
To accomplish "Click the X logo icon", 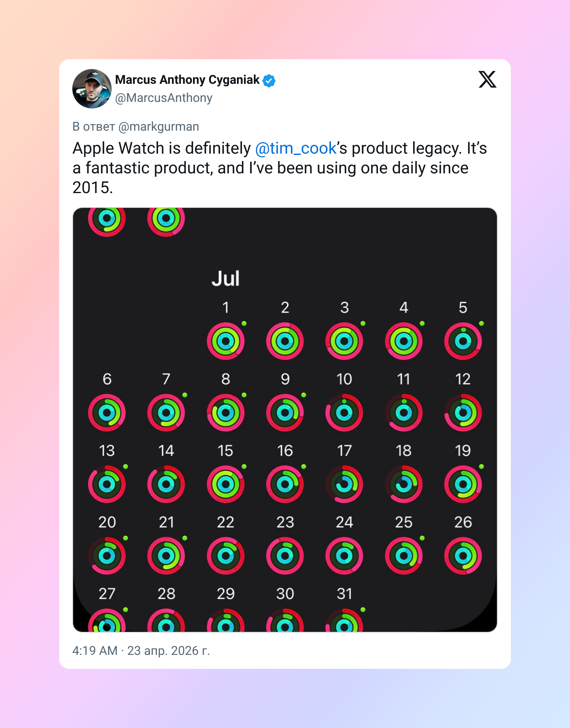I will 487,79.
